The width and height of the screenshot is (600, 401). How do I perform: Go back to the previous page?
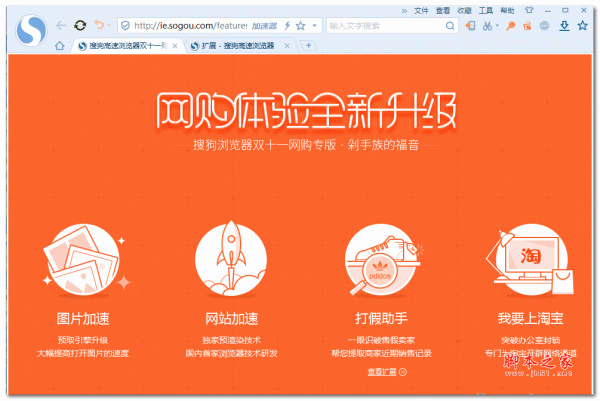pos(61,26)
